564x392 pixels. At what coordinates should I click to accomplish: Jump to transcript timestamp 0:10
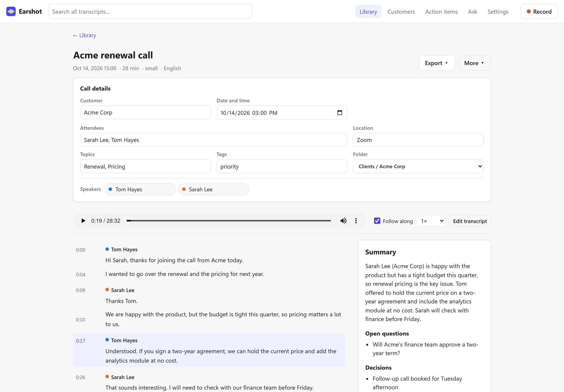pyautogui.click(x=81, y=320)
